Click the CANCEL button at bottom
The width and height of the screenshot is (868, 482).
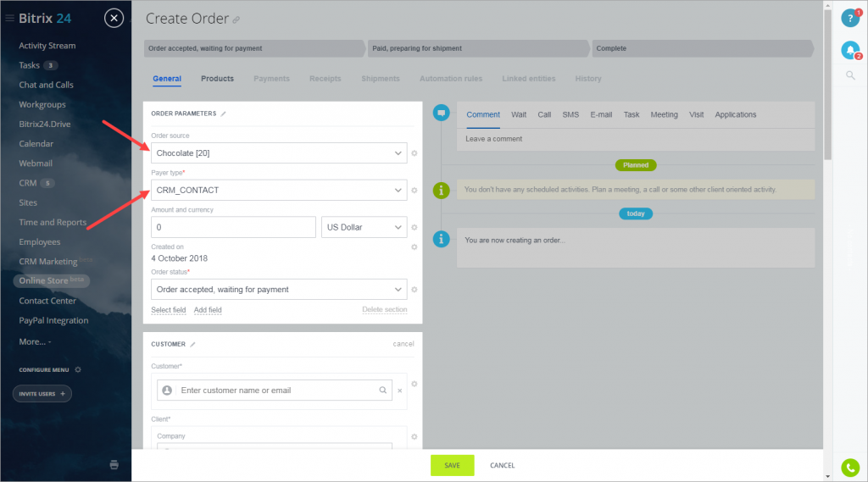502,465
